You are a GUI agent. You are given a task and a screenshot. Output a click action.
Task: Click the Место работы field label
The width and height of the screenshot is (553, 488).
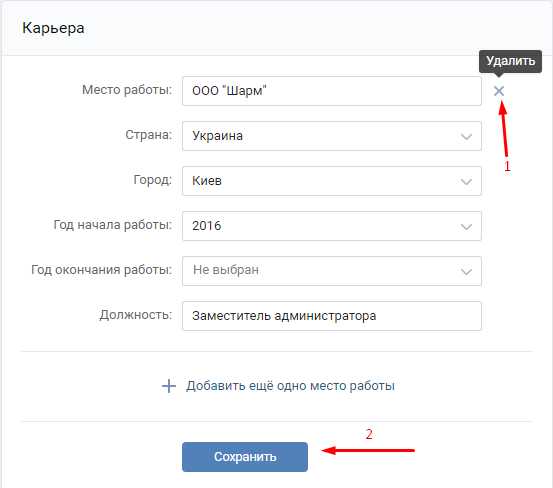pyautogui.click(x=127, y=90)
